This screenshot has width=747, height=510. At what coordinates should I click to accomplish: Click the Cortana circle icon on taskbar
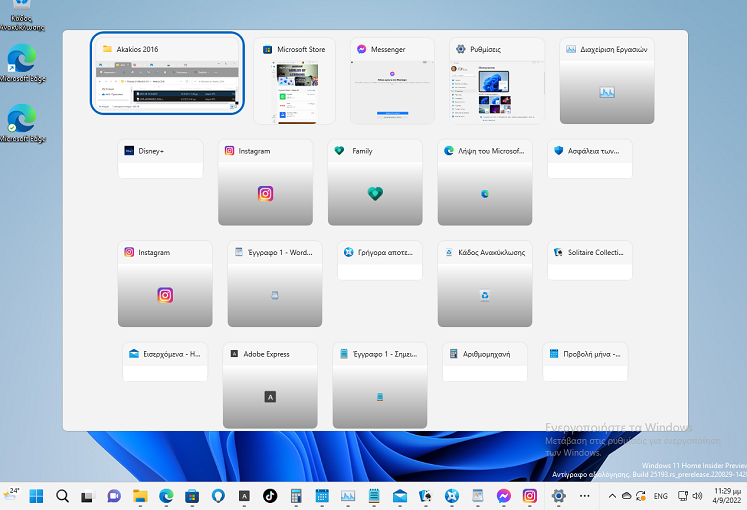[x=218, y=496]
